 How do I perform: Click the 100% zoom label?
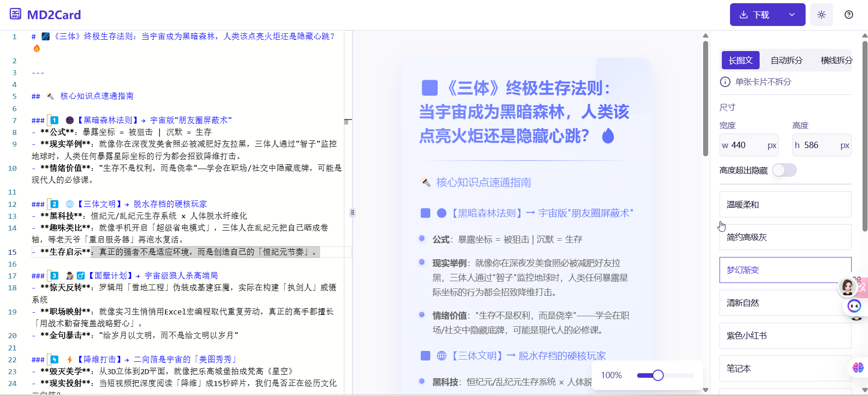coord(611,375)
